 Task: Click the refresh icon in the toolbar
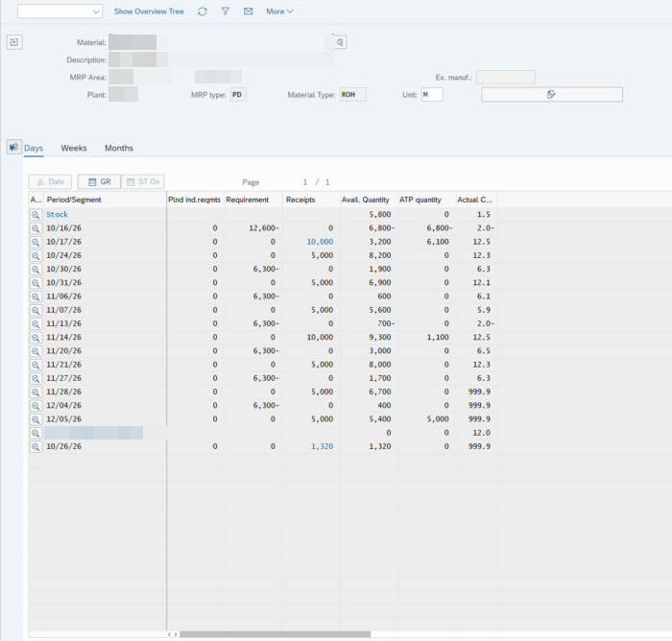click(203, 12)
